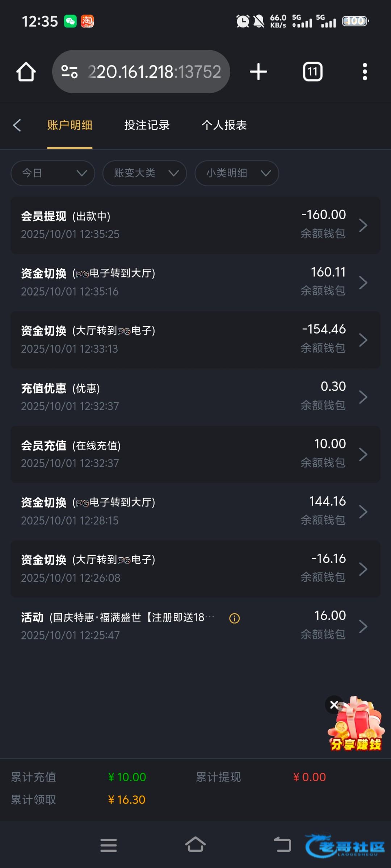The width and height of the screenshot is (391, 868).
Task: View details of 会员充值 10.00 entry
Action: click(x=195, y=454)
